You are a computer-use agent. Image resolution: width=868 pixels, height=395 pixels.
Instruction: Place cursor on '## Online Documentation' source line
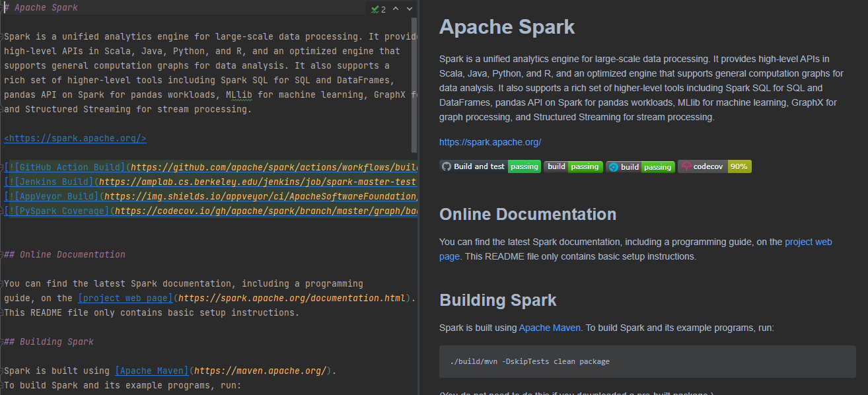[65, 255]
